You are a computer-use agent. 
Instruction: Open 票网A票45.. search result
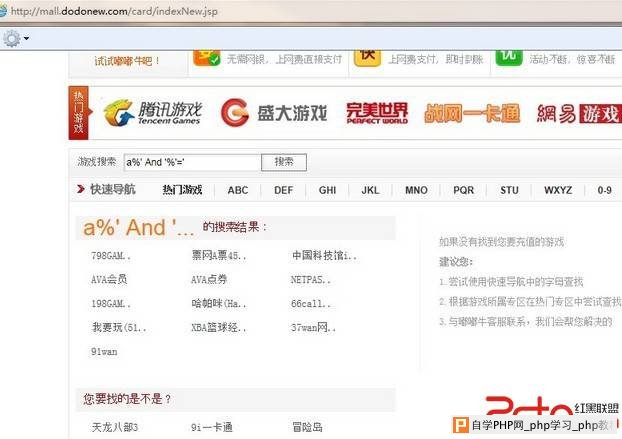tap(219, 256)
